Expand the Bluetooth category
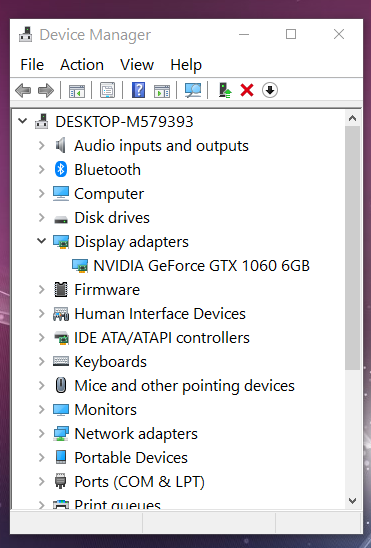The image size is (371, 548). pos(42,170)
